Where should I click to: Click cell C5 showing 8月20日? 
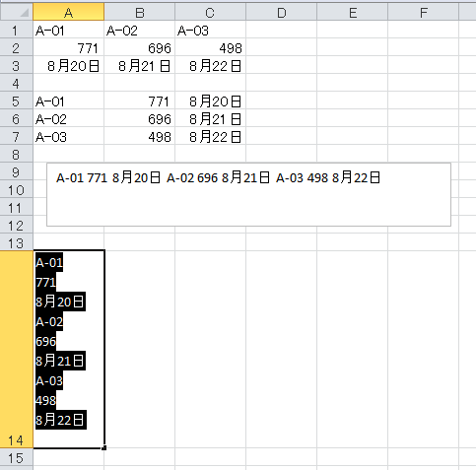tap(211, 101)
